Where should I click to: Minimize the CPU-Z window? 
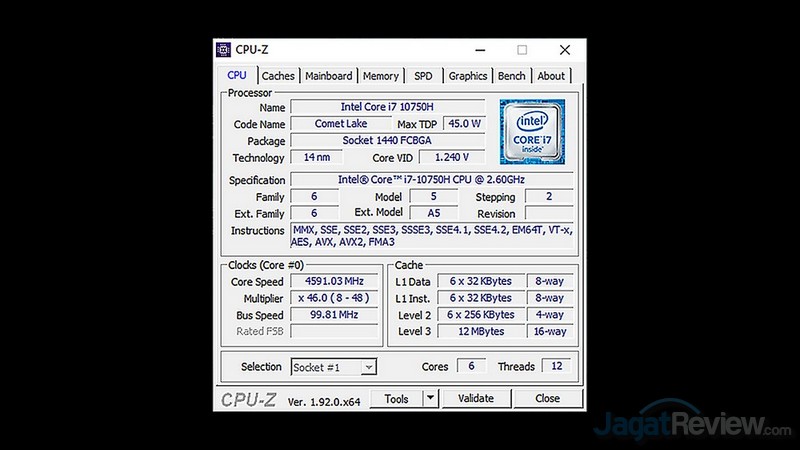pyautogui.click(x=480, y=50)
